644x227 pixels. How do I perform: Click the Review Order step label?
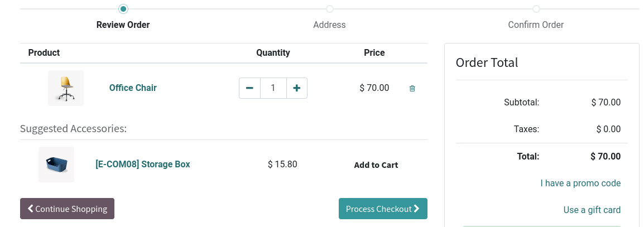(x=123, y=25)
